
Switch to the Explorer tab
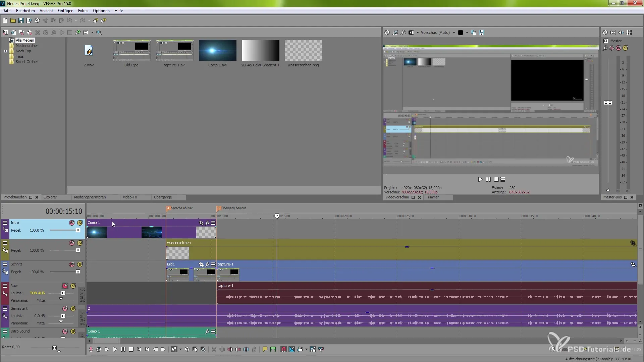click(x=50, y=197)
